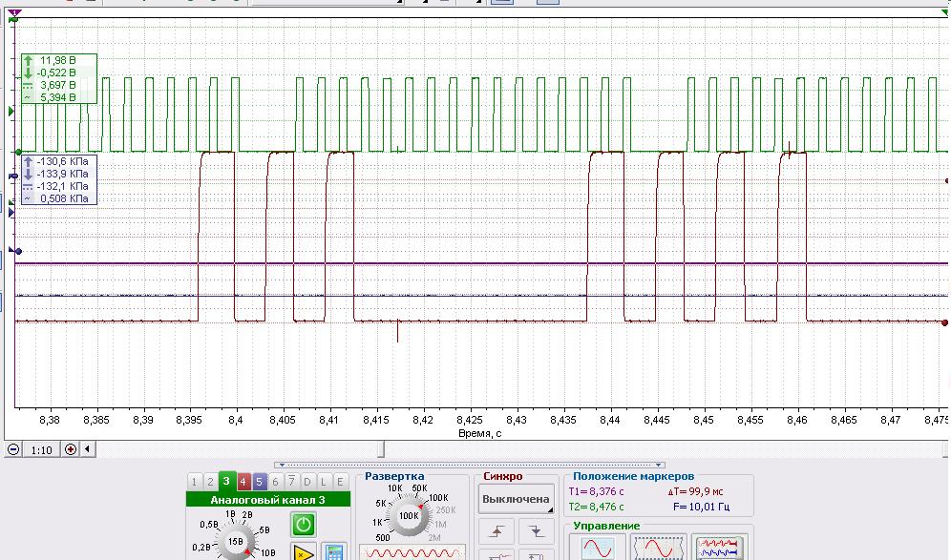
Task: Click the red sine wave control button
Action: coord(598,547)
